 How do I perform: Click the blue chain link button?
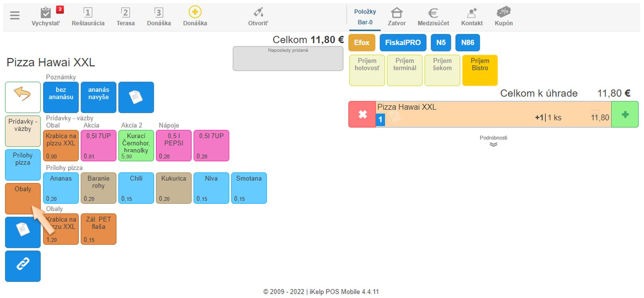(x=23, y=266)
